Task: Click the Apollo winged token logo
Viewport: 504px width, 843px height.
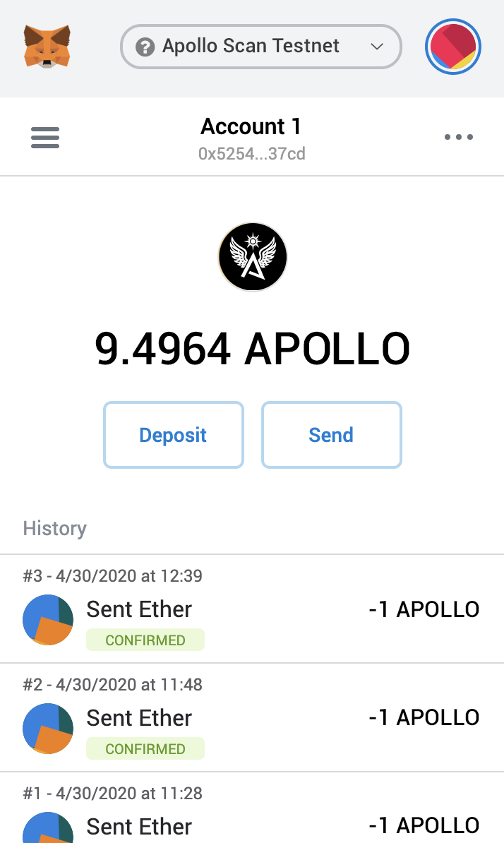Action: tap(252, 257)
